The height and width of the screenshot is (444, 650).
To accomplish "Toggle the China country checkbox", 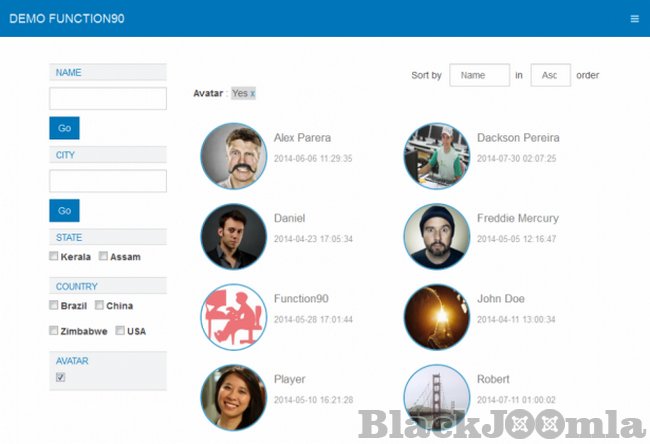I will click(x=100, y=306).
